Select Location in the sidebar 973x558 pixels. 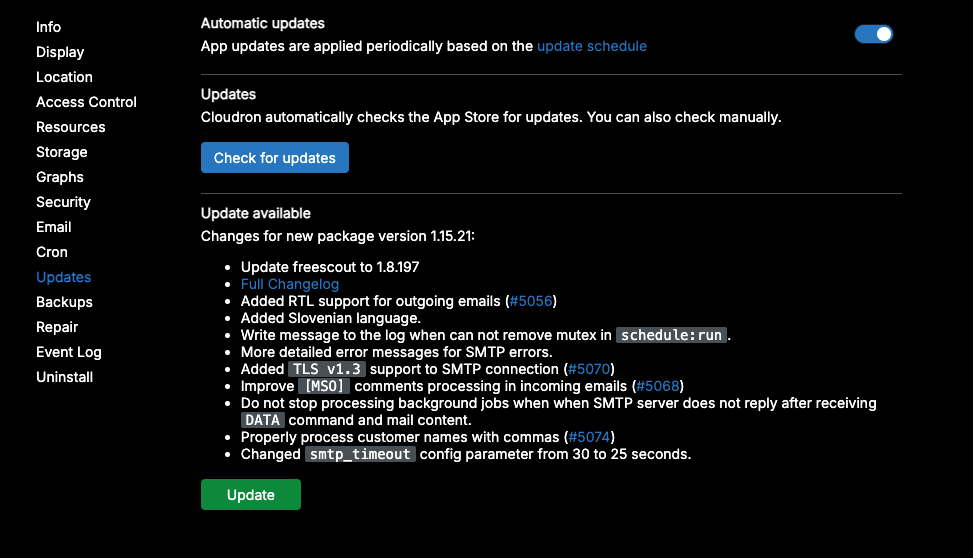tap(64, 77)
